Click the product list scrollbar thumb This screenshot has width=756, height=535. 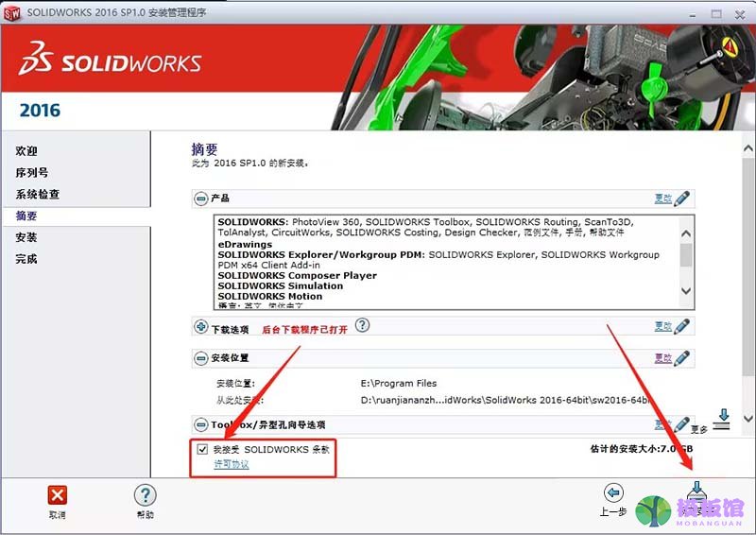click(686, 255)
